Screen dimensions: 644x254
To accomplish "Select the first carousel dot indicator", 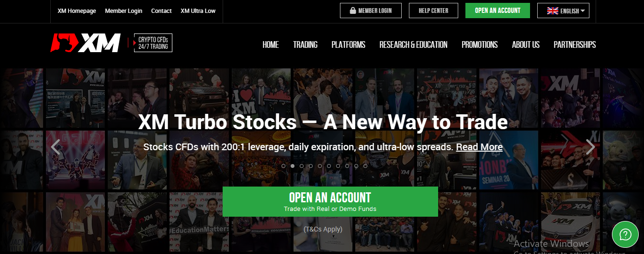I will tap(283, 166).
